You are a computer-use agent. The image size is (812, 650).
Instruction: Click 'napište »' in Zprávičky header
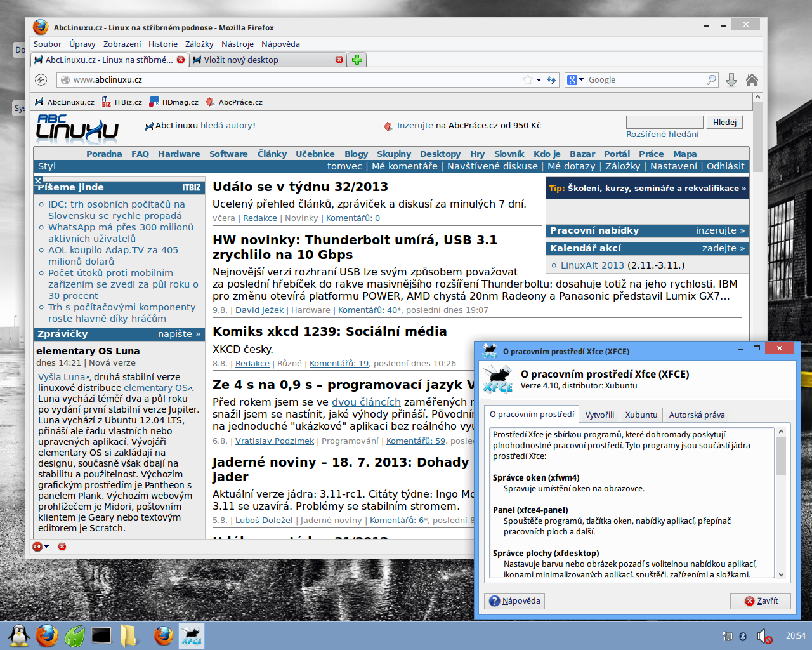point(180,334)
